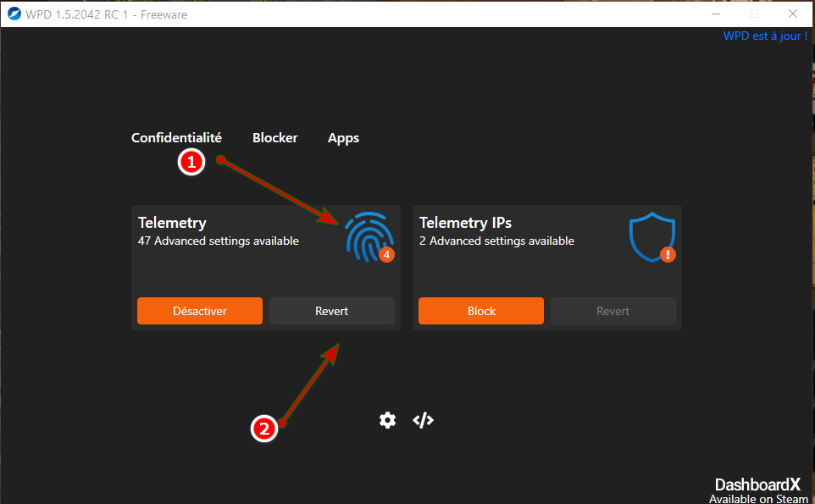Open the 47 Advanced settings for Telemetry
This screenshot has width=815, height=504.
(x=218, y=241)
